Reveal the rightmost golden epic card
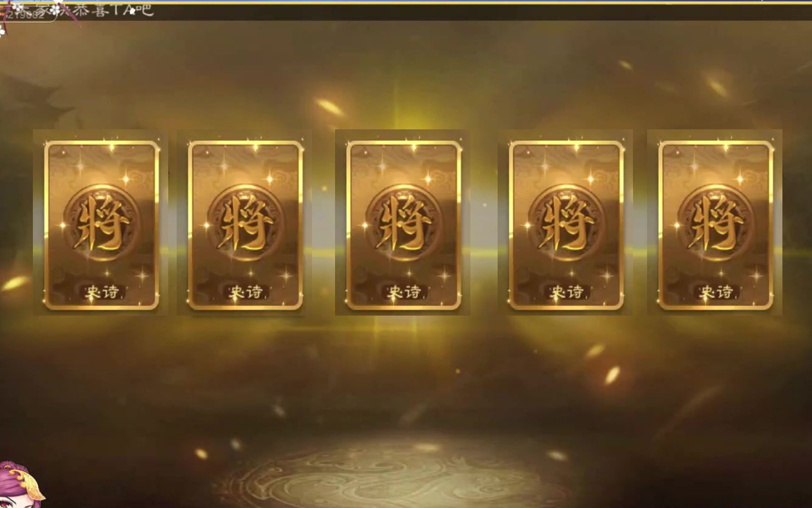The image size is (812, 508). point(715,225)
